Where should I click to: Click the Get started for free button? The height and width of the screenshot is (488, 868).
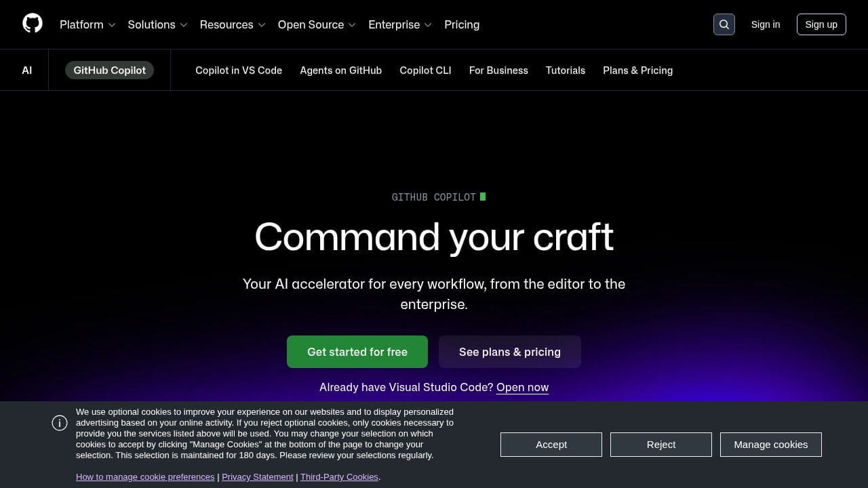point(357,351)
